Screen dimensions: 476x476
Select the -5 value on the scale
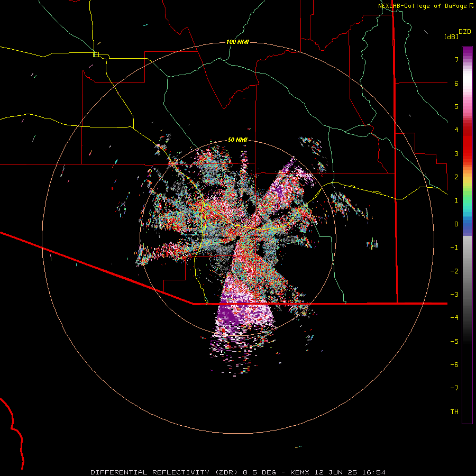[x=454, y=341]
